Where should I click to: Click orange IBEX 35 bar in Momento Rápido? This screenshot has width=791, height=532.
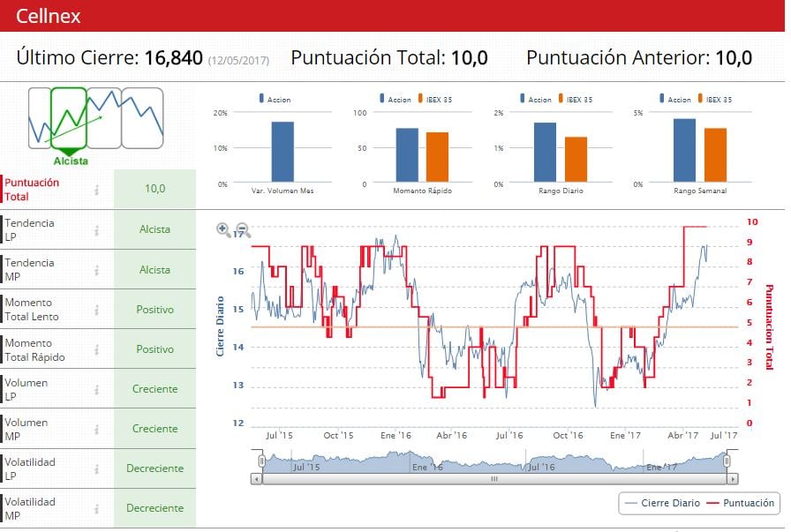pos(437,157)
